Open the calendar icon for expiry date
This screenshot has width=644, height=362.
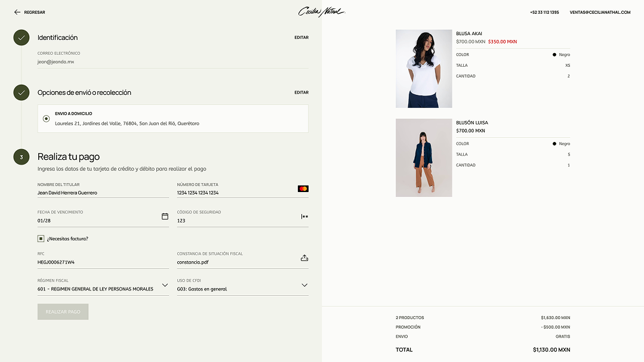click(165, 216)
